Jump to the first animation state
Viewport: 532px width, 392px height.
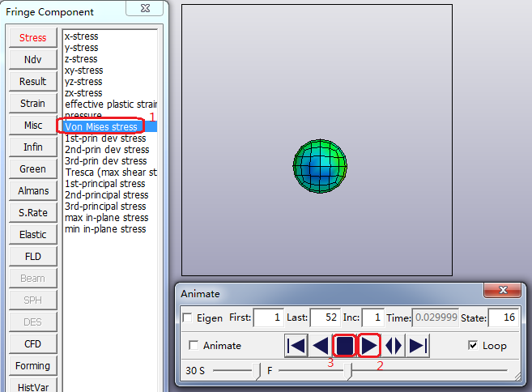(x=296, y=346)
